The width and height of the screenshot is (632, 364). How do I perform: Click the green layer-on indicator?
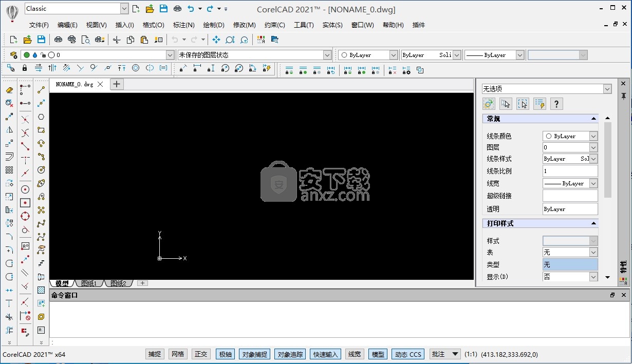click(x=27, y=55)
